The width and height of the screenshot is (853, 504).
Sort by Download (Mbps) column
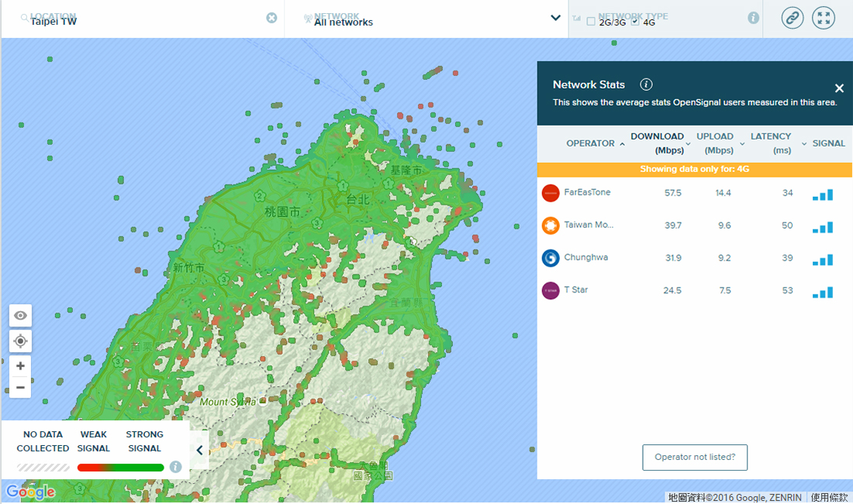coord(660,143)
